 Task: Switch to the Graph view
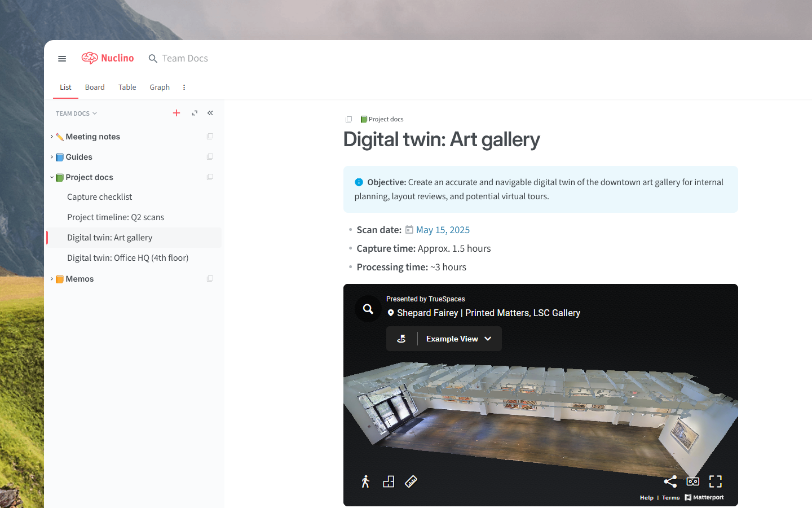coord(159,87)
